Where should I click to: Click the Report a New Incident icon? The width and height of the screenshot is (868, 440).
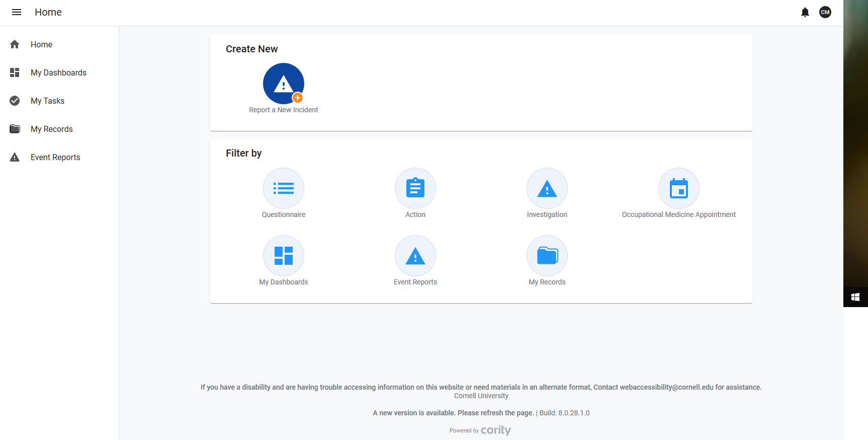tap(283, 84)
